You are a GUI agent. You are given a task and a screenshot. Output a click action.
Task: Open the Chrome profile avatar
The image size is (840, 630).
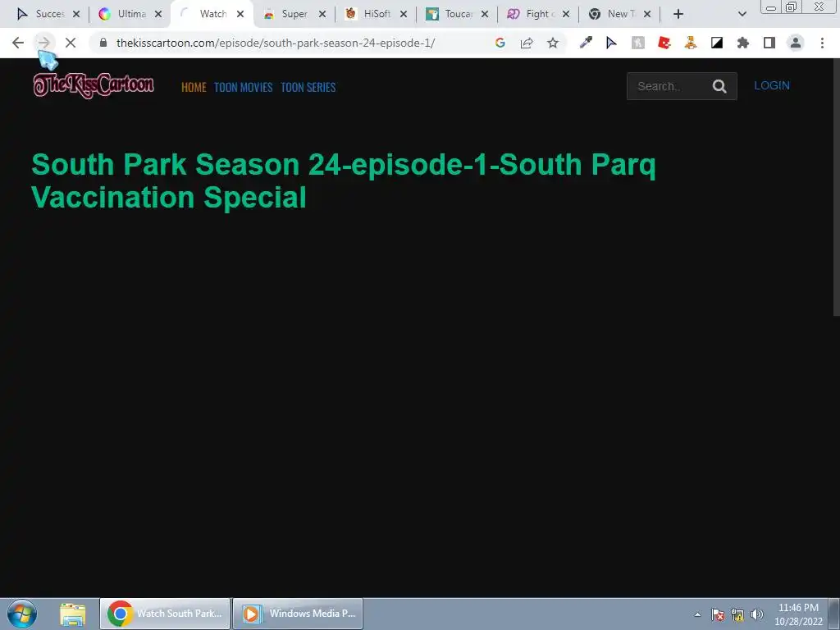pyautogui.click(x=796, y=43)
